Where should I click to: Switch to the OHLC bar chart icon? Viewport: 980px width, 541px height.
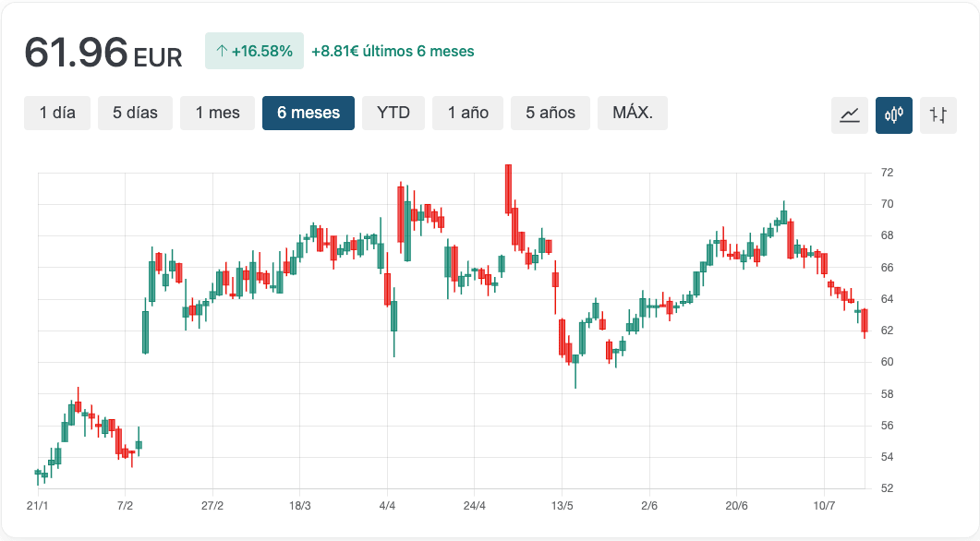click(938, 115)
